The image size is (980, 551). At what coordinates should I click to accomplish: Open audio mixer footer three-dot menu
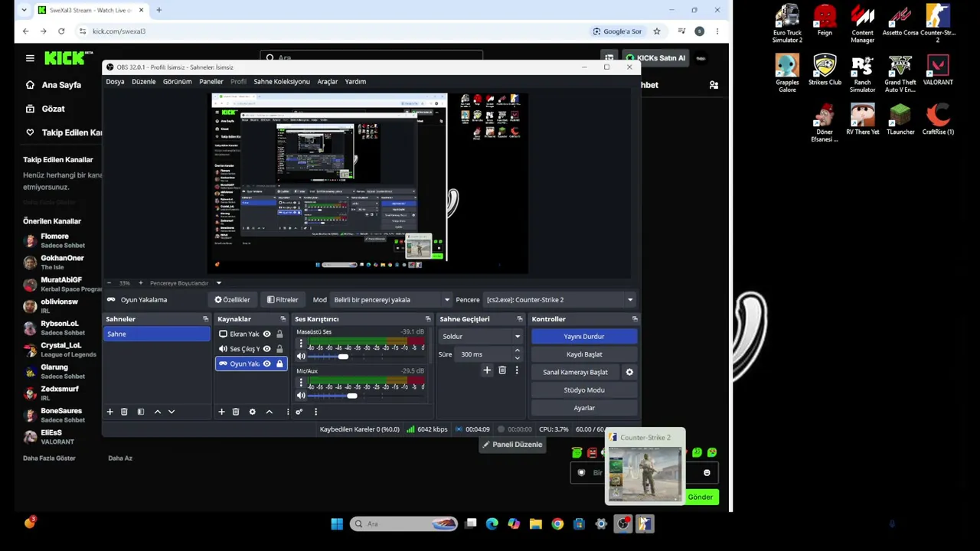pos(315,412)
